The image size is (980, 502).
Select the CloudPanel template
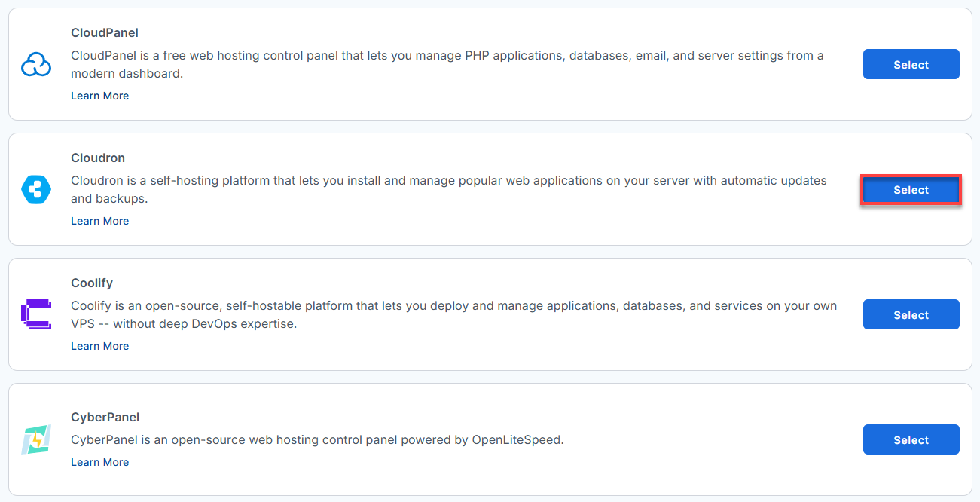pyautogui.click(x=911, y=65)
